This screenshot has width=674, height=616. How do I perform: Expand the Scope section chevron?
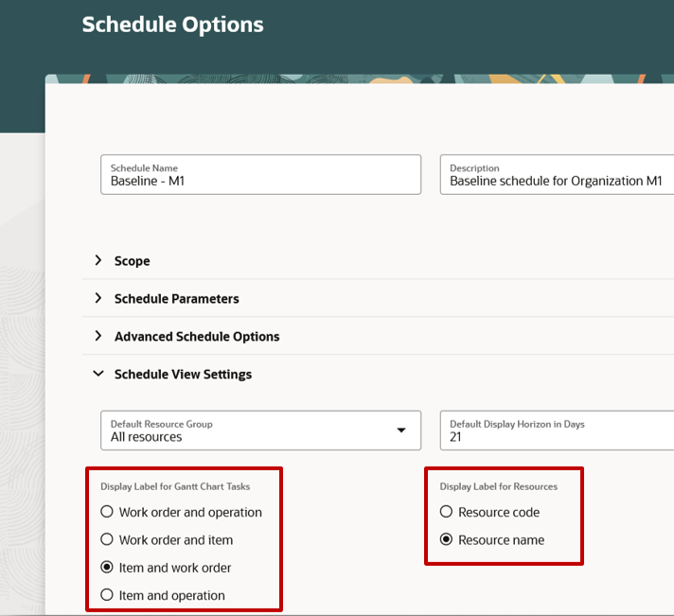pyautogui.click(x=98, y=260)
